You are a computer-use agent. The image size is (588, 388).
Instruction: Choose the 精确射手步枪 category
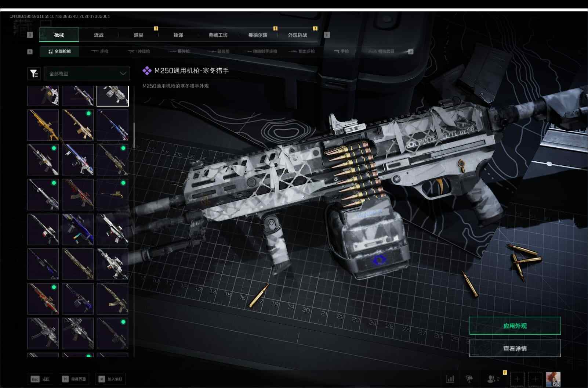click(260, 51)
